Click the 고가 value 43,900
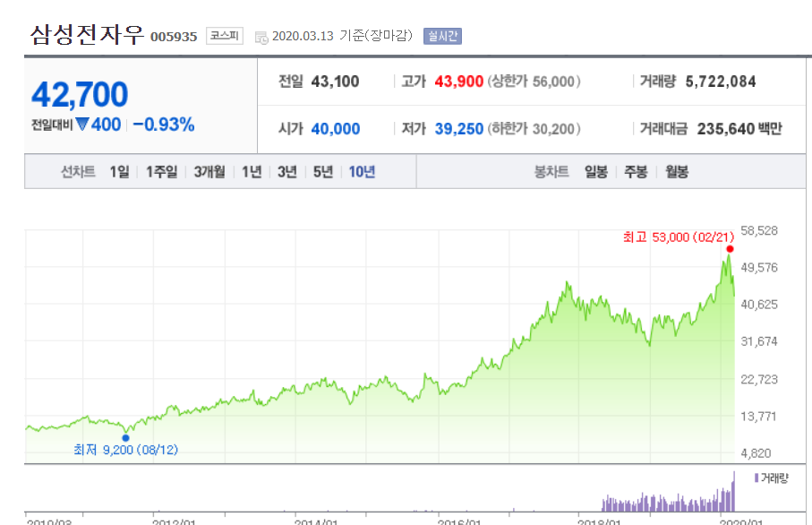 tap(459, 82)
